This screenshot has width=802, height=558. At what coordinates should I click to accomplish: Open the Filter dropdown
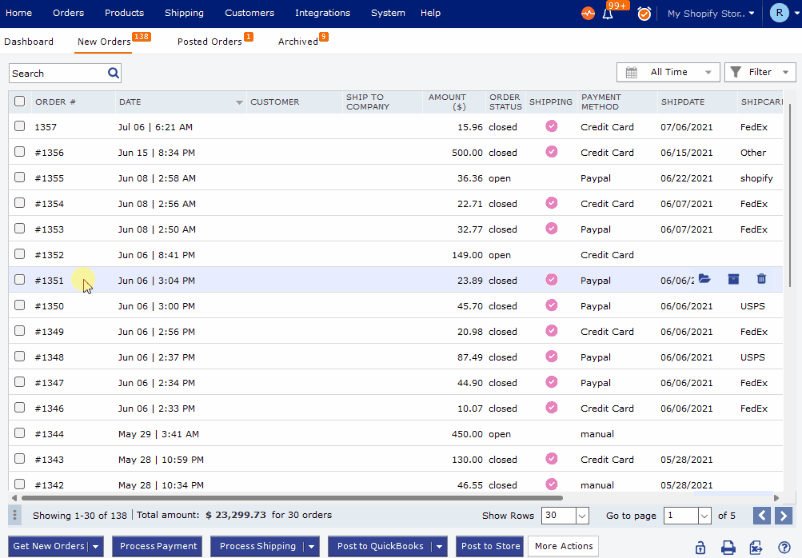(x=759, y=72)
